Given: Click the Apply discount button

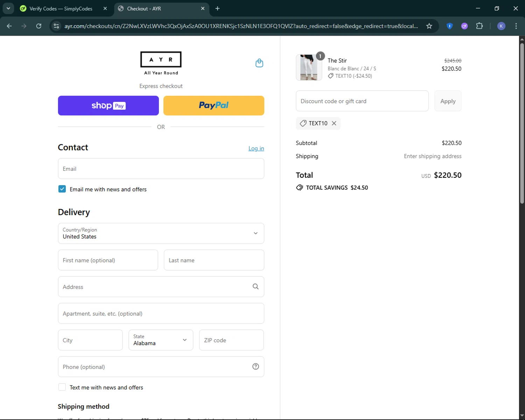Looking at the screenshot, I should pyautogui.click(x=448, y=101).
